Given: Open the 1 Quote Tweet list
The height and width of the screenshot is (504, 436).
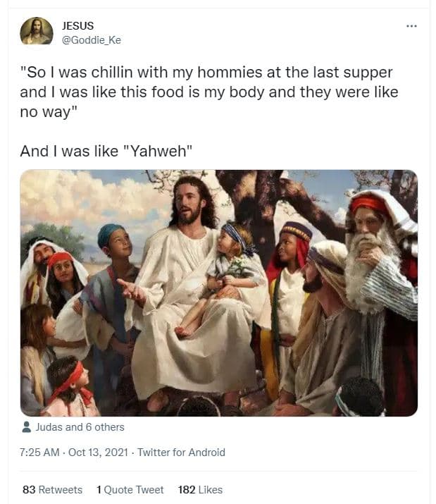Looking at the screenshot, I should (130, 489).
